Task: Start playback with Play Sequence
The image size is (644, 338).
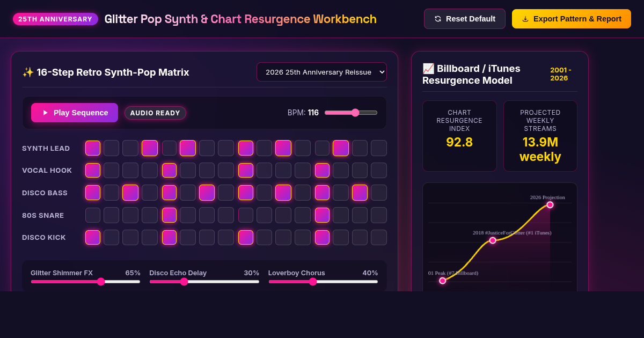Action: 75,113
